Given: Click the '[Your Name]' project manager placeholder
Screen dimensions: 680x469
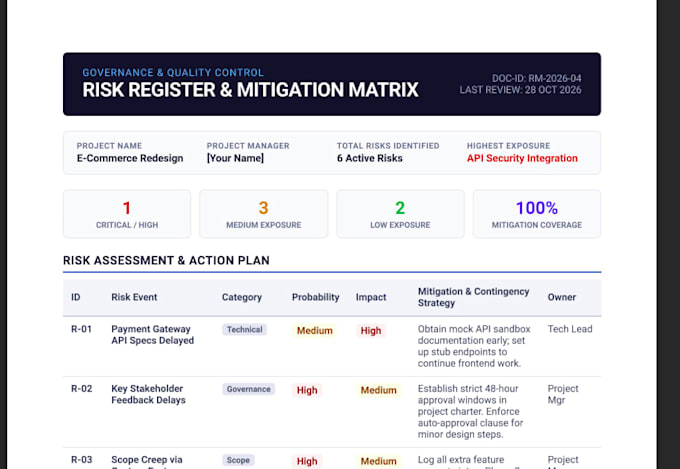Looking at the screenshot, I should [x=235, y=158].
